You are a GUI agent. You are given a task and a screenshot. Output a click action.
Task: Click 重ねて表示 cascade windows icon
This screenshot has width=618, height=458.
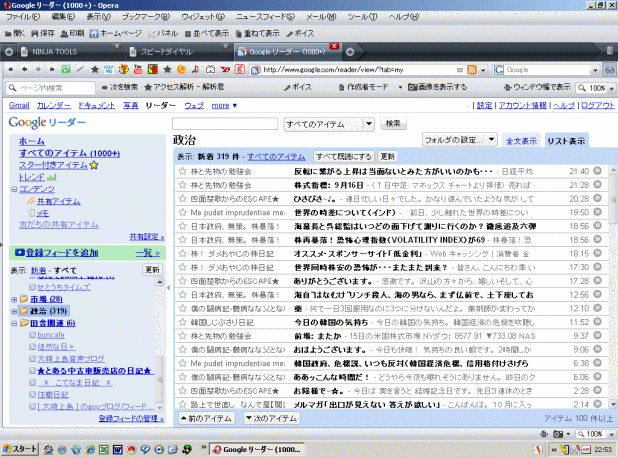[x=238, y=34]
